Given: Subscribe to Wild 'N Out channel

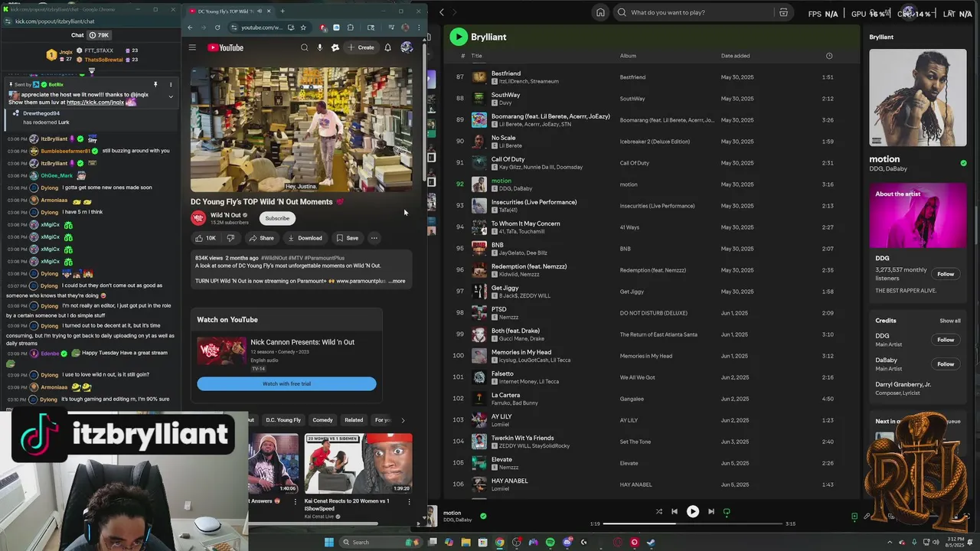Looking at the screenshot, I should (x=277, y=218).
